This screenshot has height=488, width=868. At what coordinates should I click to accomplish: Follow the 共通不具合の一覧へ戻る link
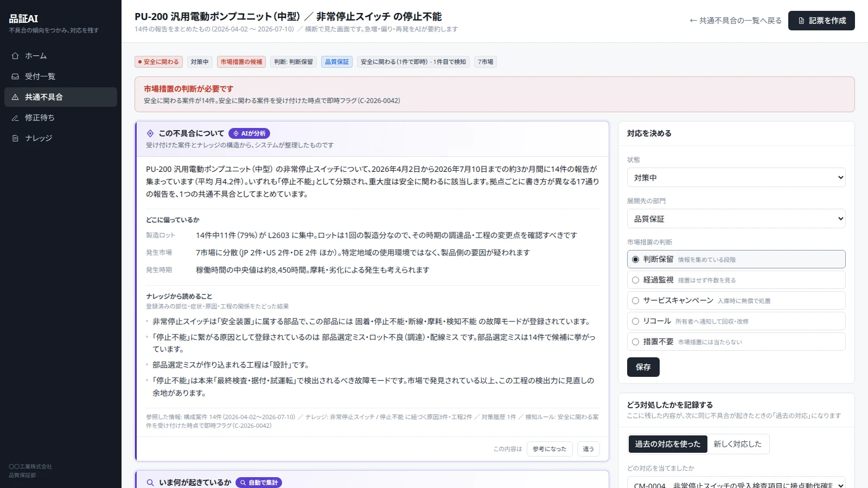[x=735, y=21]
